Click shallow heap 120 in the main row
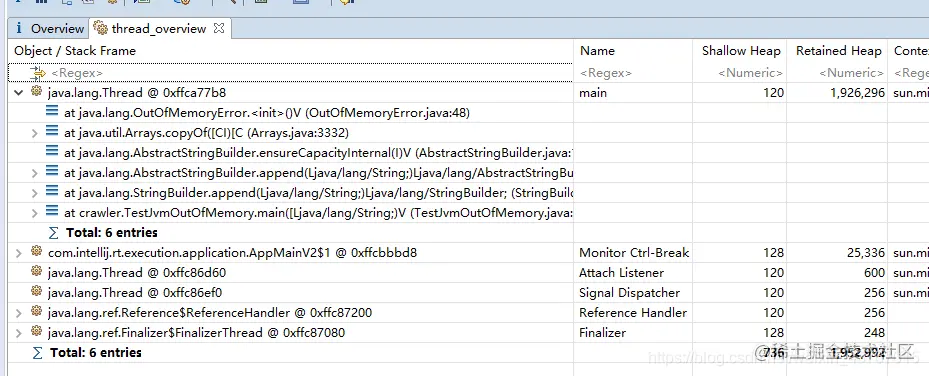Viewport: 929px width, 376px height. pyautogui.click(x=773, y=93)
